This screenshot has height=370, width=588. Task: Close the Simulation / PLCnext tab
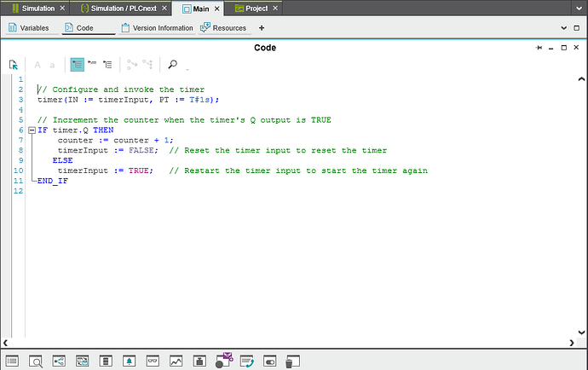coord(164,8)
